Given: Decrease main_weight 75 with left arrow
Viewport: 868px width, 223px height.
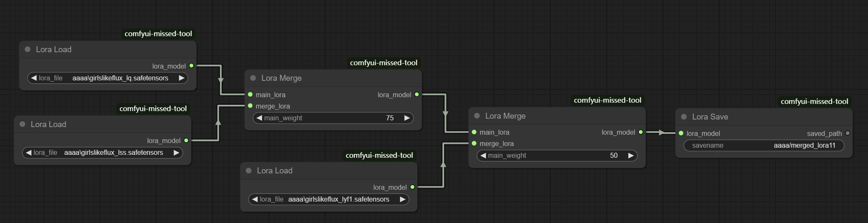Looking at the screenshot, I should tap(259, 118).
